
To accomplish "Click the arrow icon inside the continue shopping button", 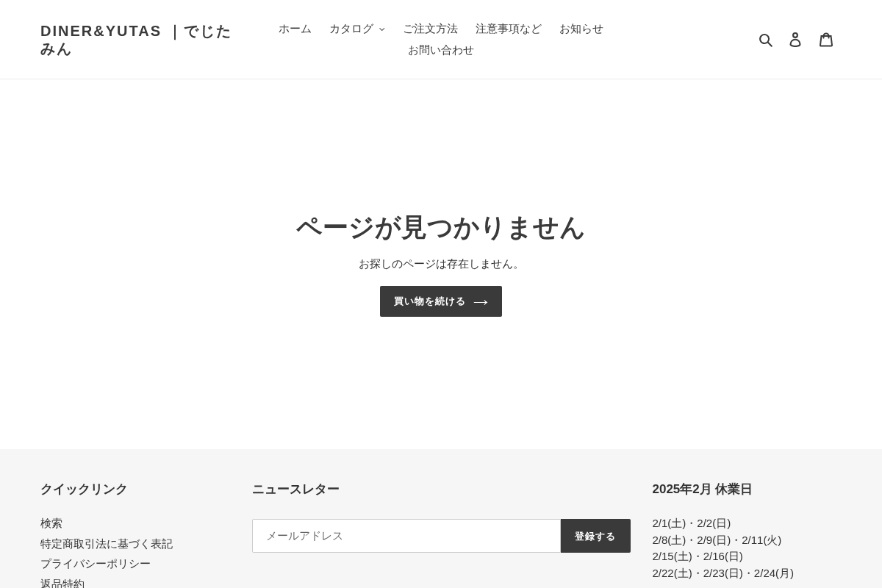I will point(481,301).
